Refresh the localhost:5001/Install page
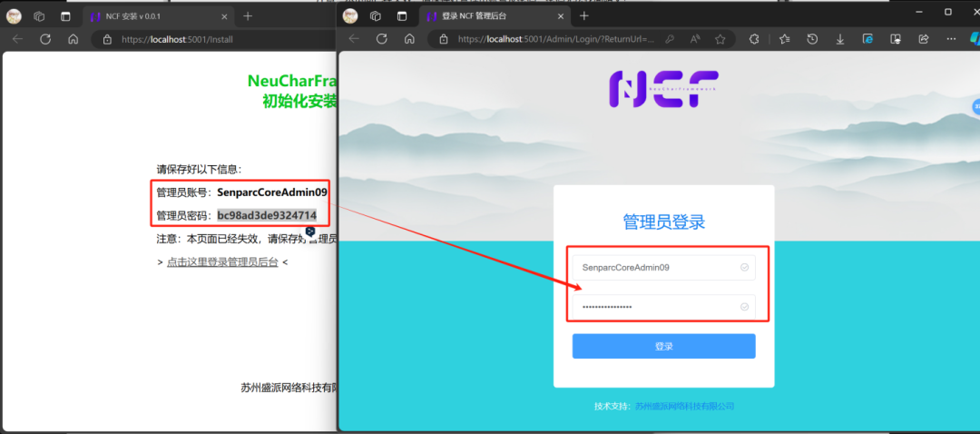 [45, 39]
